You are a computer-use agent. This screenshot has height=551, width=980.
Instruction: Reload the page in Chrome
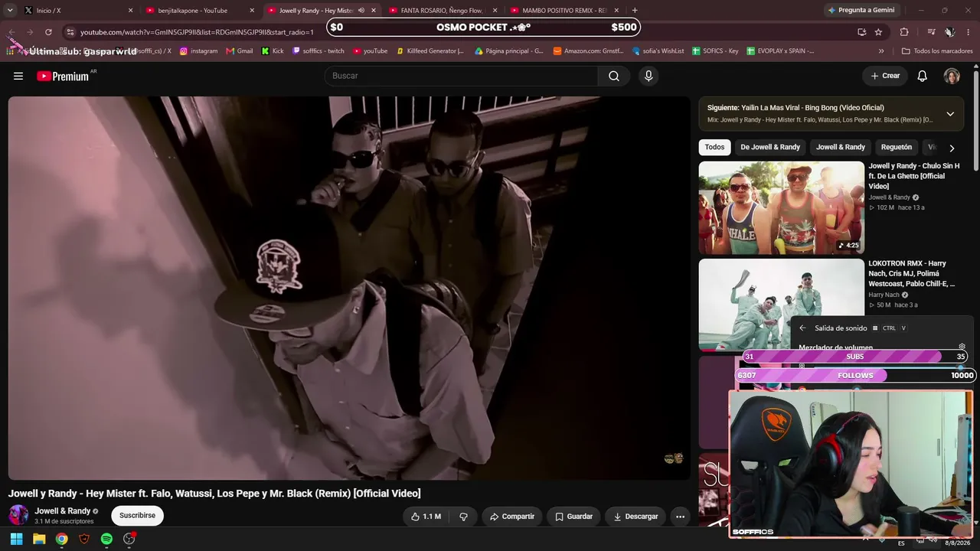pos(48,32)
